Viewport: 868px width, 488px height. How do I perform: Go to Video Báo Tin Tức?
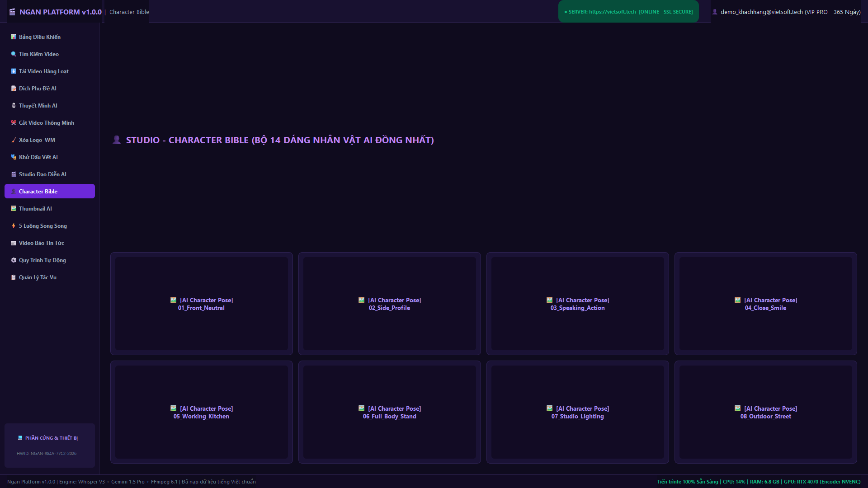click(50, 243)
